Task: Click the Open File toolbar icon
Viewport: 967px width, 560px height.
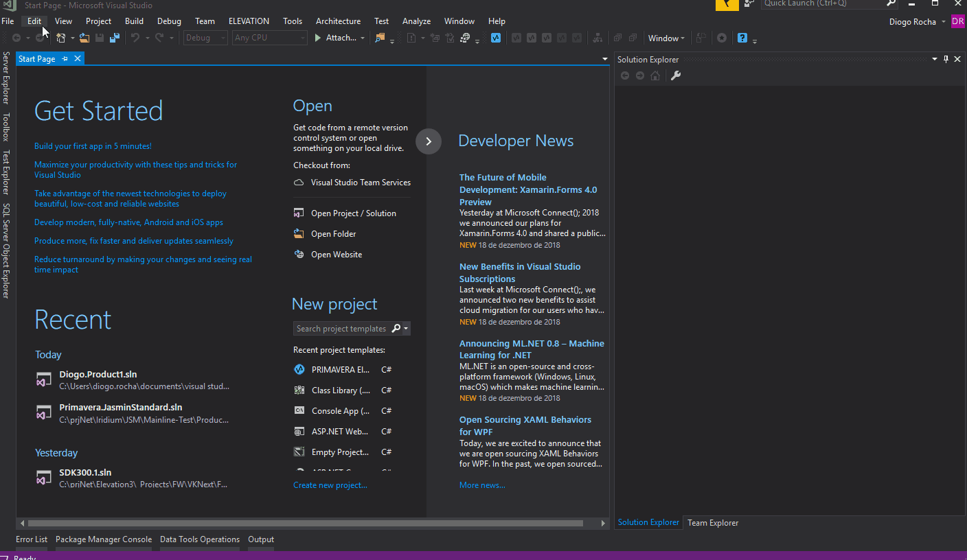Action: pos(84,38)
